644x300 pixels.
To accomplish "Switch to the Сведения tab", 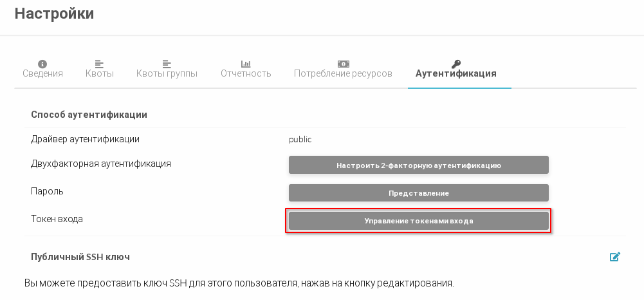I will 42,73.
